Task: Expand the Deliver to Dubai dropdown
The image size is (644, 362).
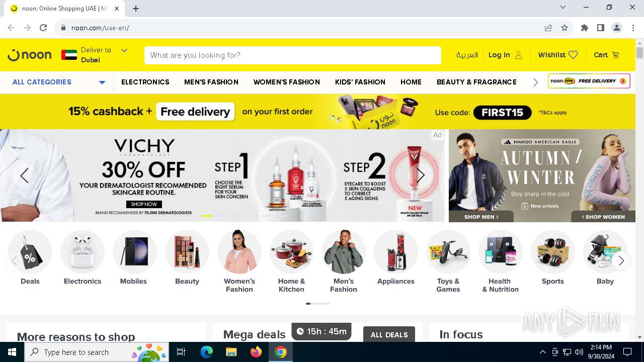Action: tap(124, 50)
